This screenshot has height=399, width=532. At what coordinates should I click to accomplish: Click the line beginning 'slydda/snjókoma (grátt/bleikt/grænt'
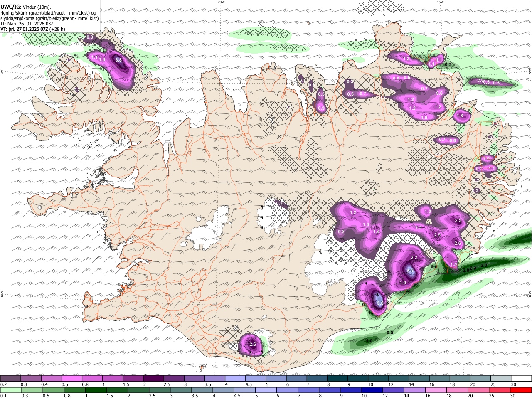point(49,18)
